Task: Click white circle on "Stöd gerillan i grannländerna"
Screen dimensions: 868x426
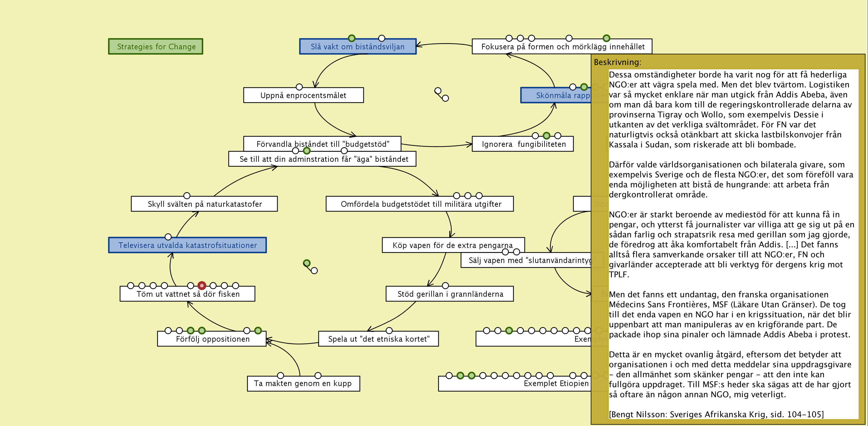Action: coord(445,285)
